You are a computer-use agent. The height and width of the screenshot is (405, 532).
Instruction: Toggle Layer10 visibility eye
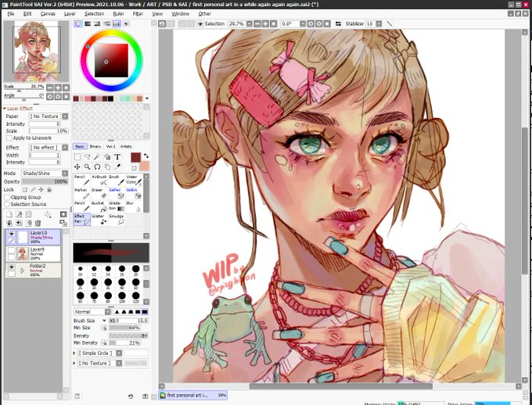pos(12,233)
